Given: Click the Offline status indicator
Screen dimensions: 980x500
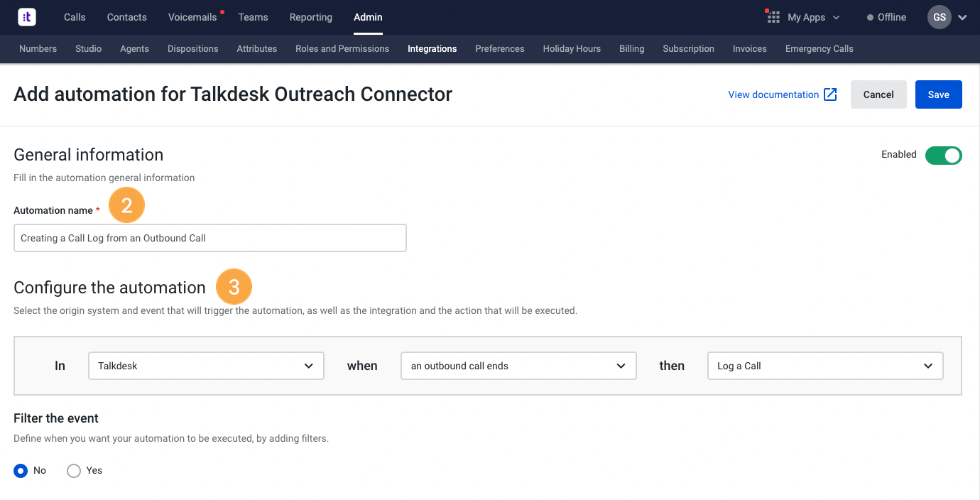Looking at the screenshot, I should pos(886,17).
